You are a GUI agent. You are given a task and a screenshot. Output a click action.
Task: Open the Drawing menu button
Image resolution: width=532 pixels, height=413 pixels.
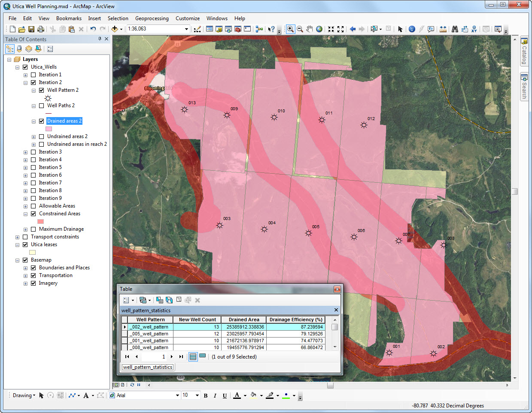coord(24,395)
